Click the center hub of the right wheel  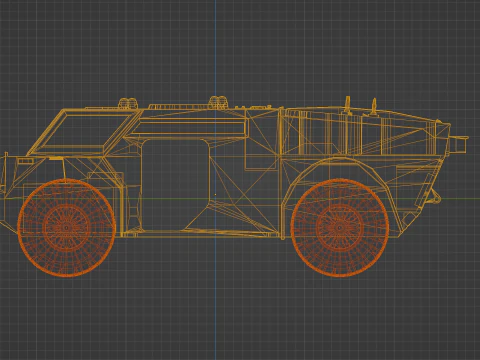[340, 228]
